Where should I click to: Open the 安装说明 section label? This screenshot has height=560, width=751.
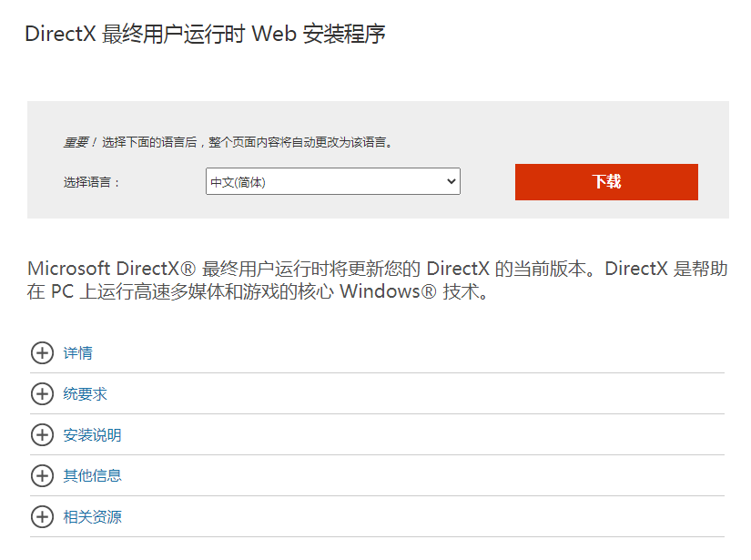click(93, 435)
